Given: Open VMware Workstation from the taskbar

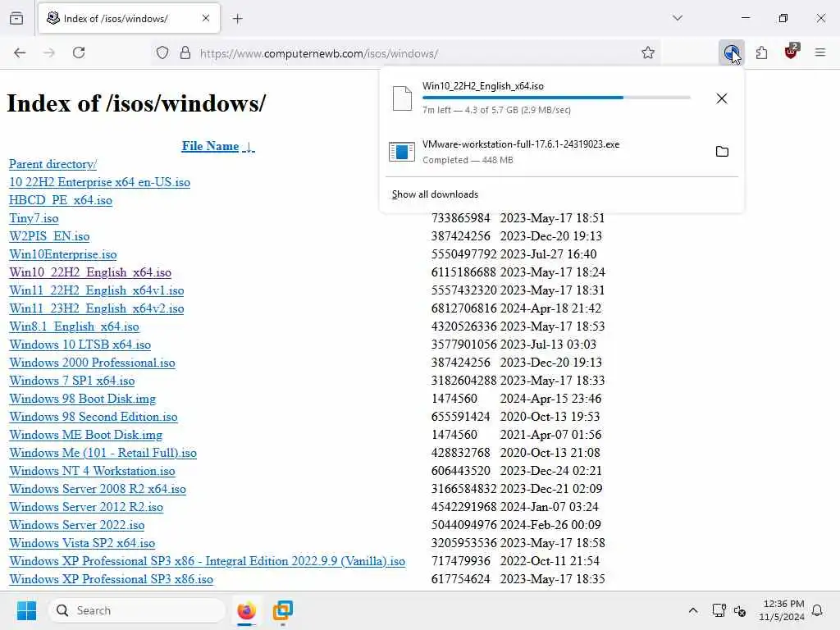Looking at the screenshot, I should pyautogui.click(x=283, y=610).
